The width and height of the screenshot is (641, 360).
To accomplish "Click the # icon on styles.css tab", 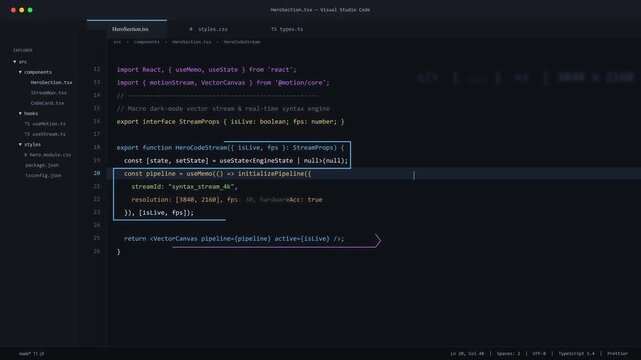I will tap(191, 29).
